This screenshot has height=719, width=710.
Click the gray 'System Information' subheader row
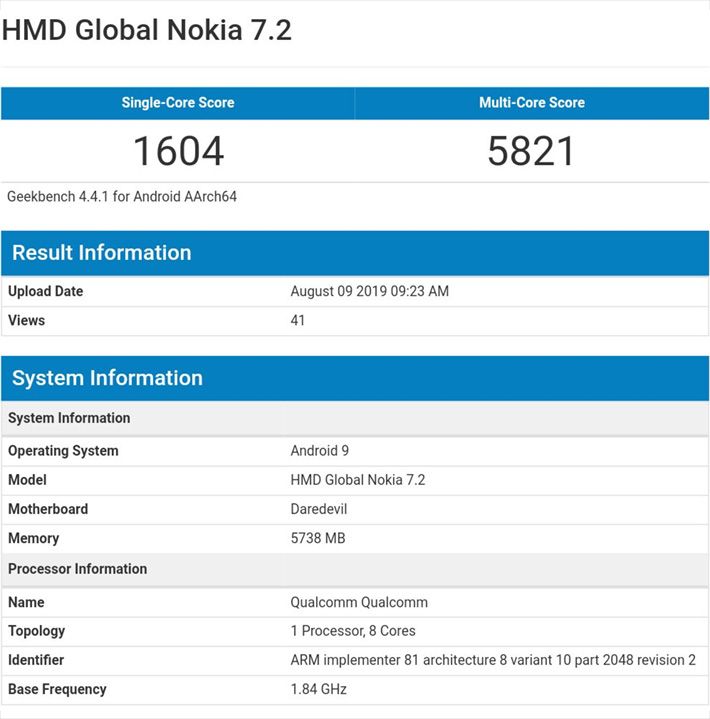[355, 418]
